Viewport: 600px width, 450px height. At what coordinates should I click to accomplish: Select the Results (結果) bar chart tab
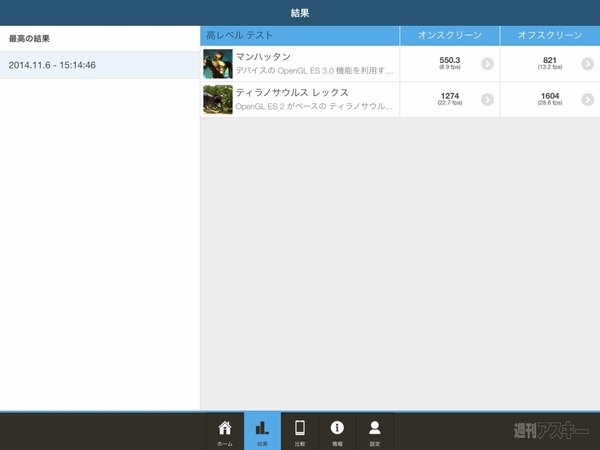[x=262, y=432]
